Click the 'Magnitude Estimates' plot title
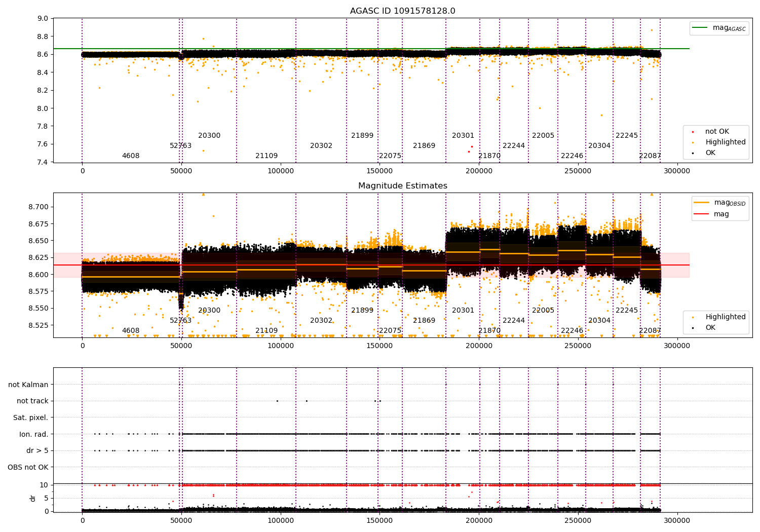The image size is (760, 532). coord(402,186)
